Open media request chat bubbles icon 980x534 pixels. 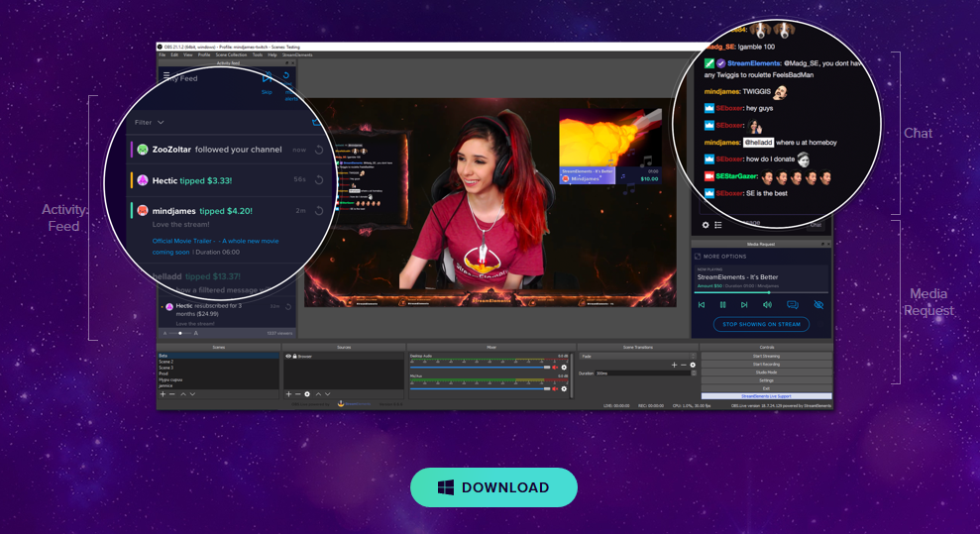click(793, 305)
